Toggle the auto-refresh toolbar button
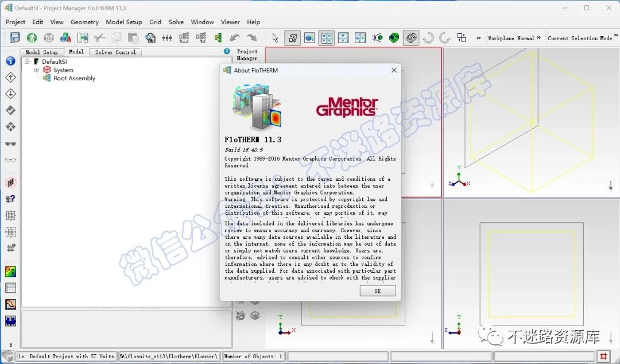620x364 pixels. (293, 38)
